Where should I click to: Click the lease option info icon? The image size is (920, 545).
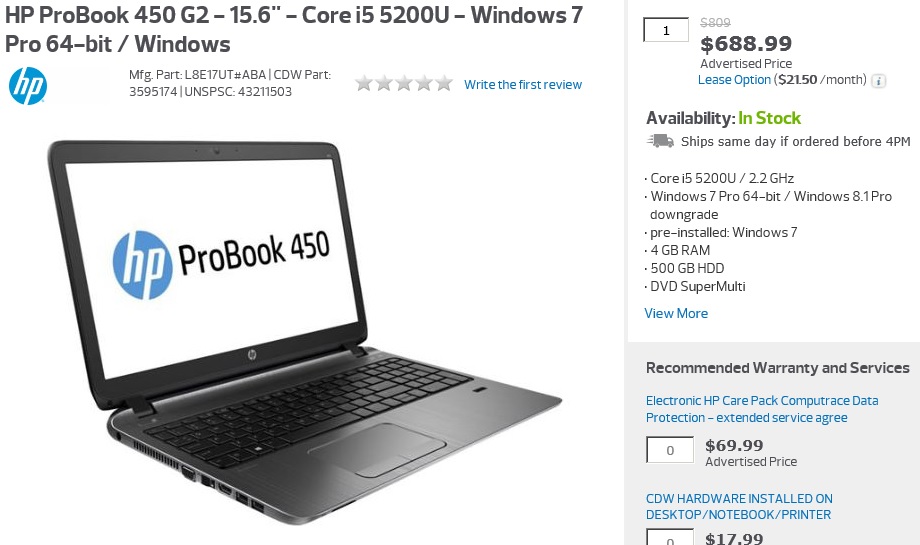coord(878,81)
